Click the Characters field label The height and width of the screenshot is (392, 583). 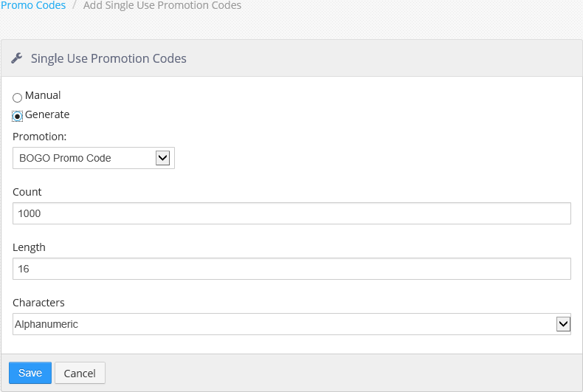click(38, 303)
